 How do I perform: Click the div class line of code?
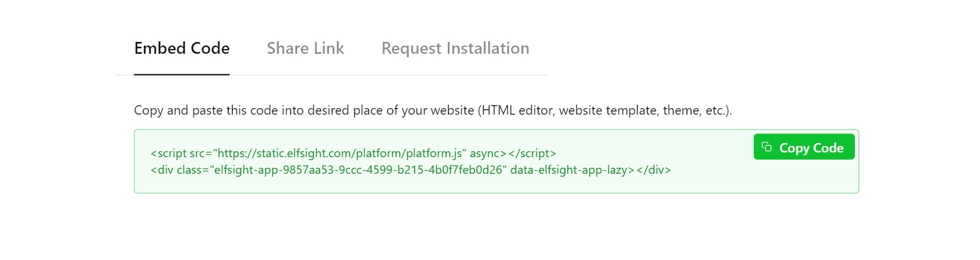pos(411,170)
